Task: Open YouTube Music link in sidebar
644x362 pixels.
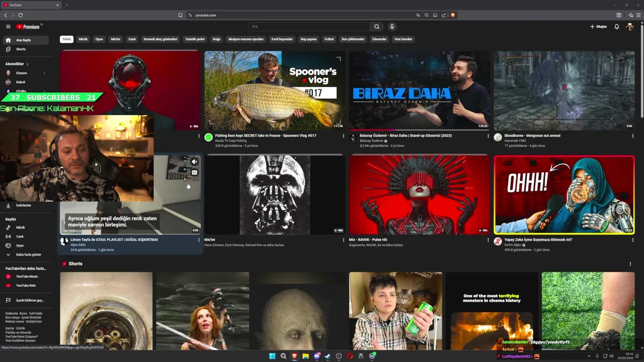Action: (x=25, y=277)
